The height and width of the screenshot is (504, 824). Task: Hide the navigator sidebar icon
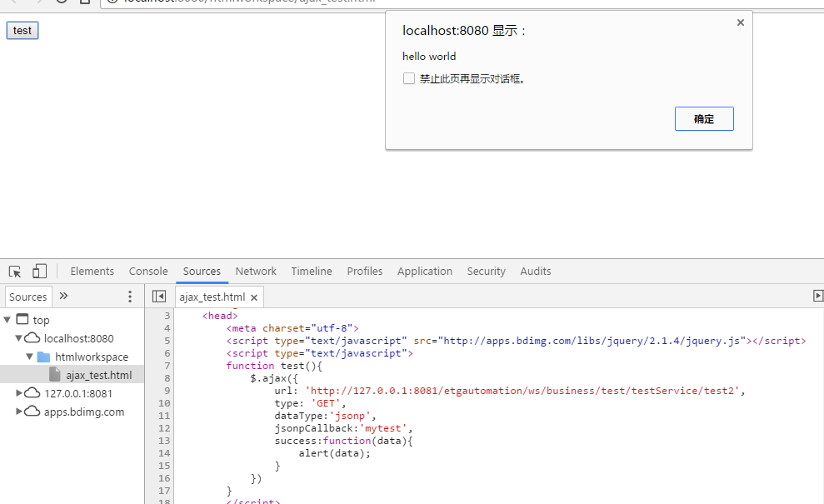point(158,297)
